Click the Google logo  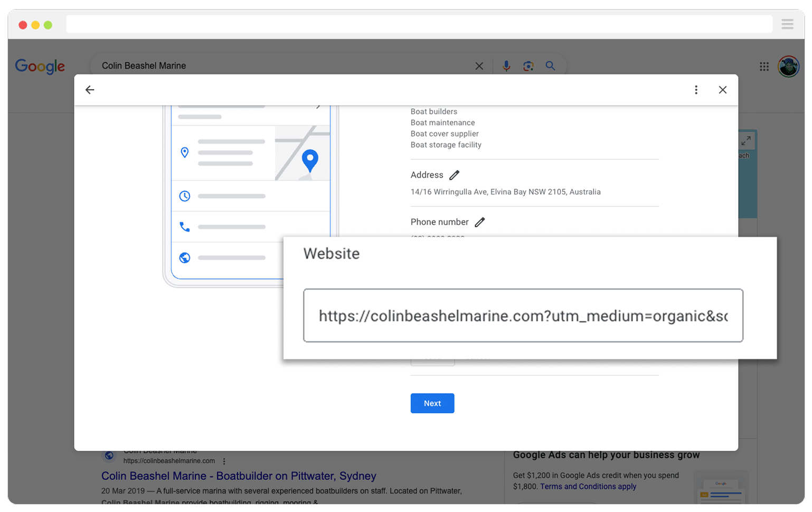[x=40, y=67]
